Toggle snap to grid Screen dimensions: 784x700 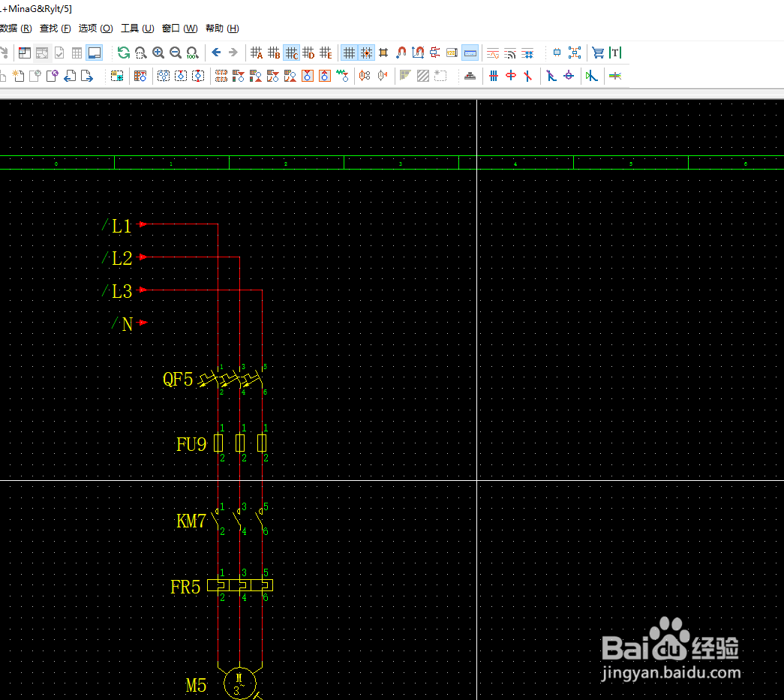pos(367,53)
